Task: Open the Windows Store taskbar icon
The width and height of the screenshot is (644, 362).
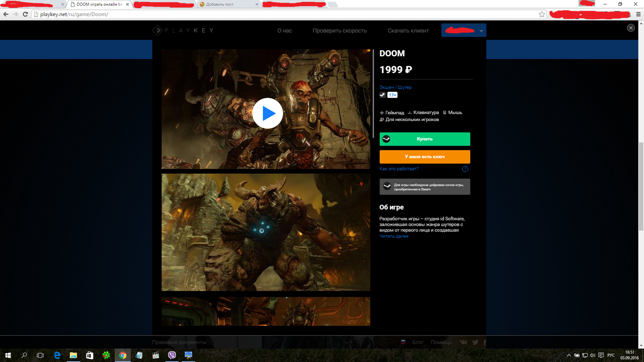Action: pyautogui.click(x=90, y=355)
